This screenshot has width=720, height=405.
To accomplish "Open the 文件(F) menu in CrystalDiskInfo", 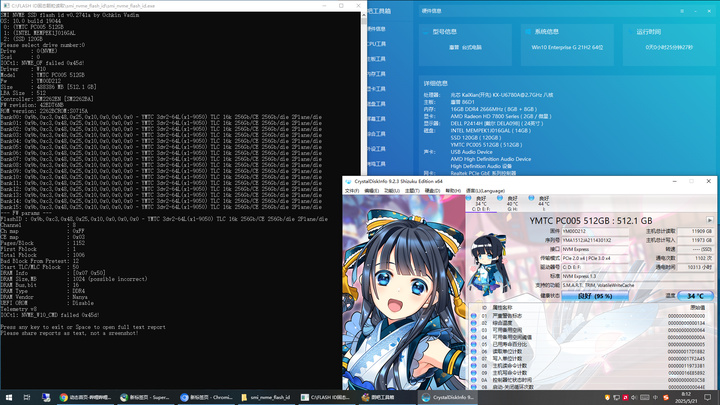I will coord(352,191).
